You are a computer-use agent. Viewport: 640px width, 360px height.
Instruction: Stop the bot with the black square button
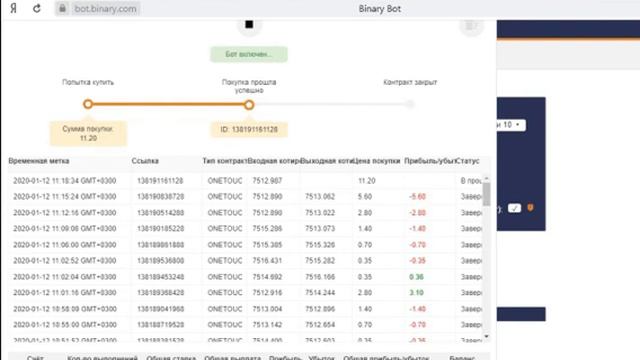click(x=249, y=25)
